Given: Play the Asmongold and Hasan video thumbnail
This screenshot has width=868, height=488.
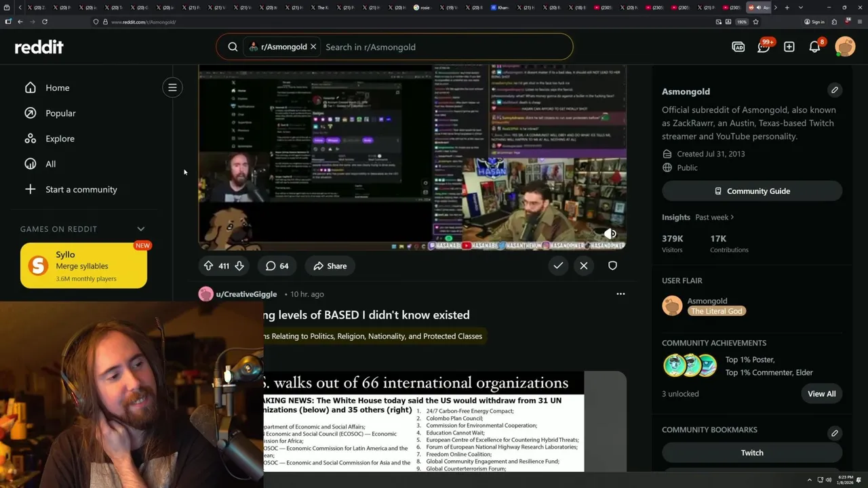Looking at the screenshot, I should (412, 157).
